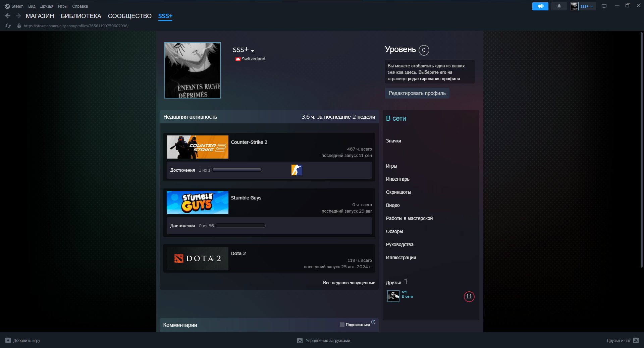This screenshot has width=644, height=348.
Task: Click the Достижения 1 из 1 label
Action: tap(190, 170)
